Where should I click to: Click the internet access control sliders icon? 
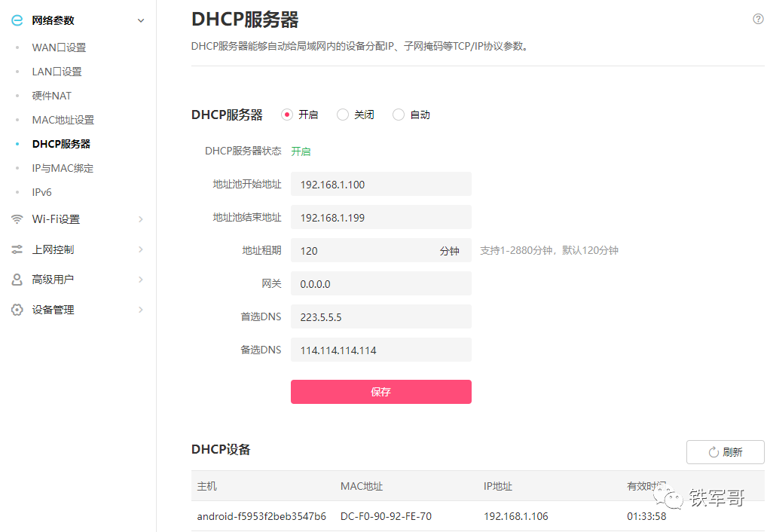pos(17,249)
